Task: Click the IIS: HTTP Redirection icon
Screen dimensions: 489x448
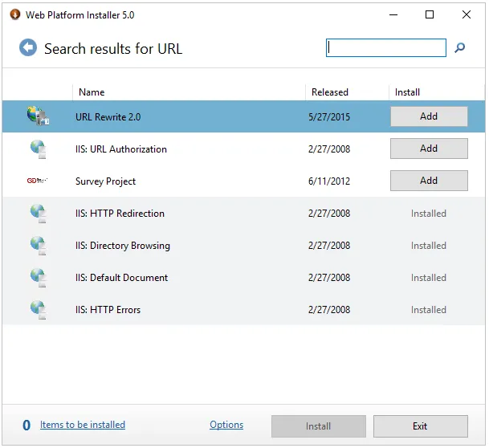Action: tap(38, 213)
